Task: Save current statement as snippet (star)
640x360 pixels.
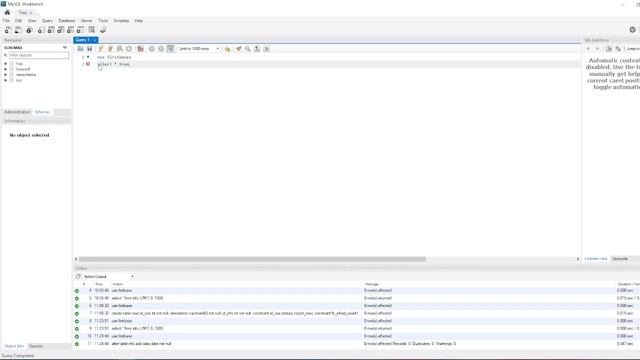Action: (227, 49)
